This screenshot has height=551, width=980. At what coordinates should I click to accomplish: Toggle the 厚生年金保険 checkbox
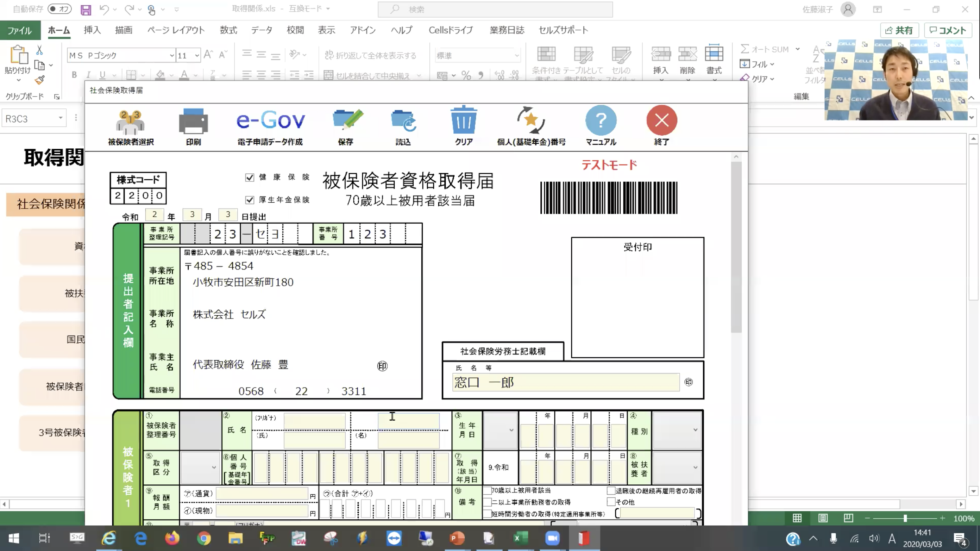coord(250,200)
